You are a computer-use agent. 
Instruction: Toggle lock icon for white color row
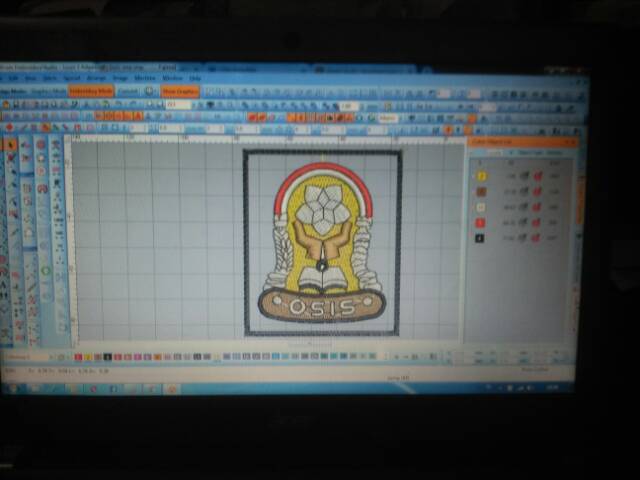[538, 207]
